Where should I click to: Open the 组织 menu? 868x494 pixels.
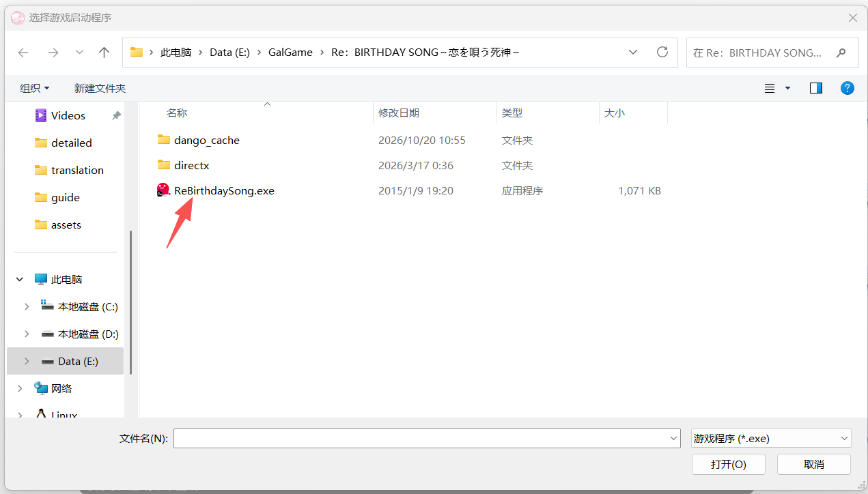(35, 88)
